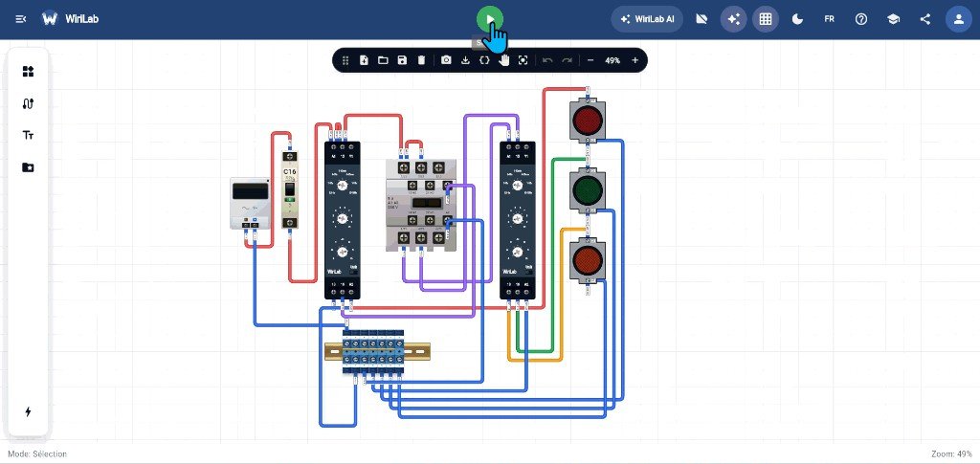Open the favorites folder panel

coord(28,167)
